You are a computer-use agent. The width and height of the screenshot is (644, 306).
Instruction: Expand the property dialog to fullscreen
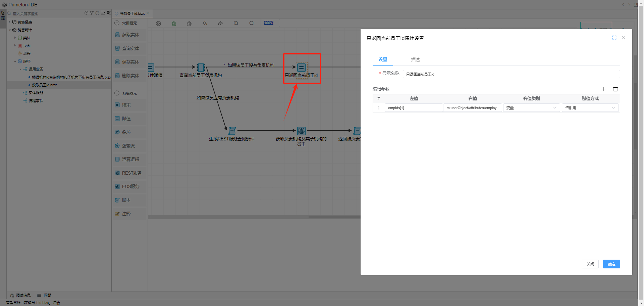tap(614, 38)
